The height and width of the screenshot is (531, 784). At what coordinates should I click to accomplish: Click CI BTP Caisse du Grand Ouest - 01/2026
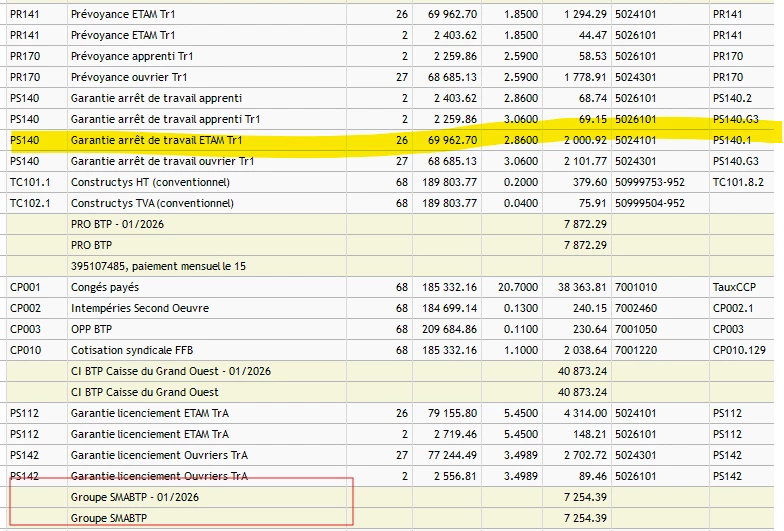[170, 372]
